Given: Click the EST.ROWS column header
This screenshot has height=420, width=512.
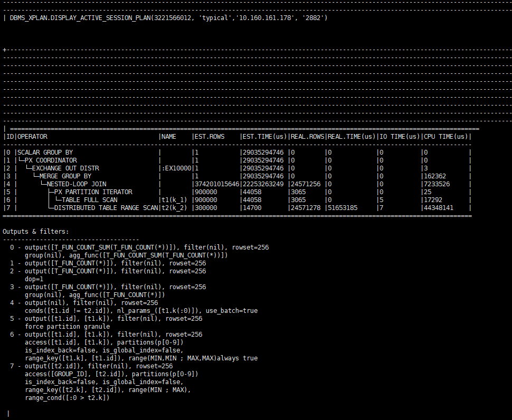Looking at the screenshot, I should [210, 137].
